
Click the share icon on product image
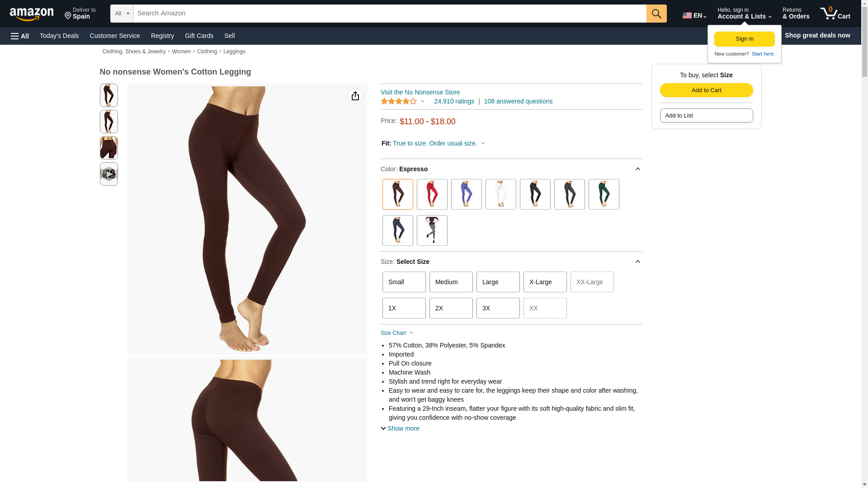(355, 96)
